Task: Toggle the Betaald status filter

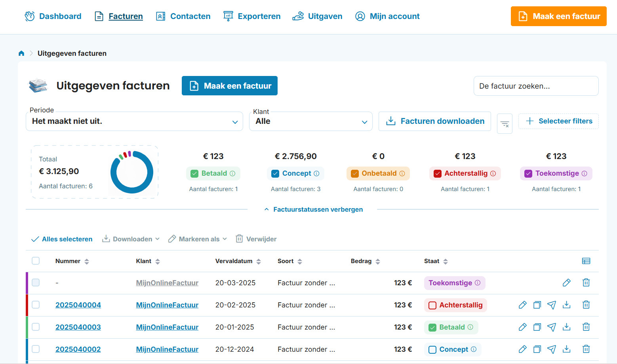Action: point(213,173)
